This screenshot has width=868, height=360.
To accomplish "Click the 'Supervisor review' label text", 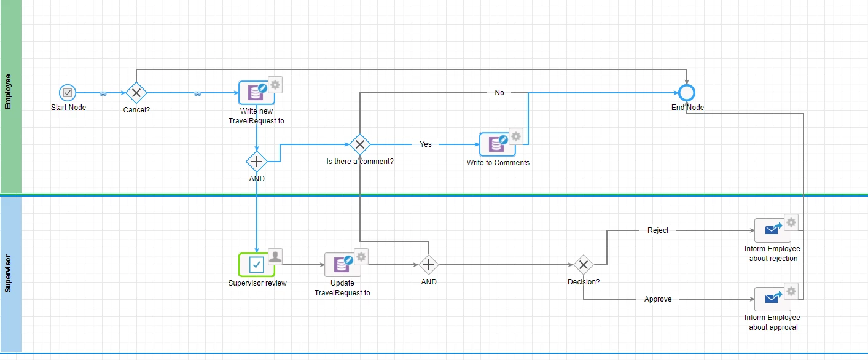I will coord(257,283).
